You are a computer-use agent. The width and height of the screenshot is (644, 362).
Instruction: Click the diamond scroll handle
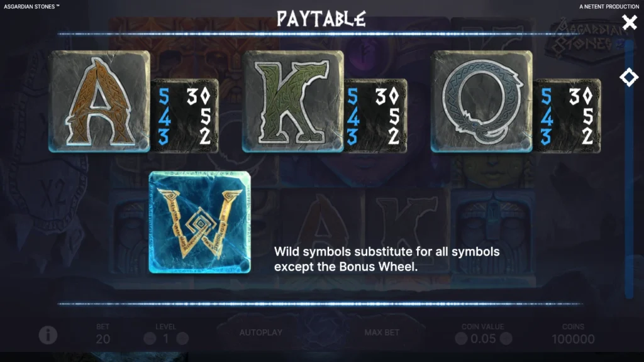(x=629, y=77)
